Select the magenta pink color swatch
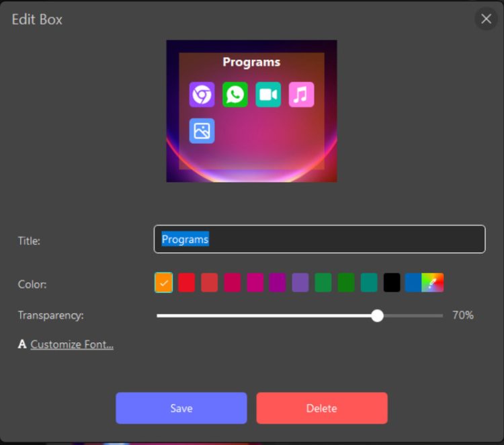This screenshot has width=504, height=445. pyautogui.click(x=255, y=283)
